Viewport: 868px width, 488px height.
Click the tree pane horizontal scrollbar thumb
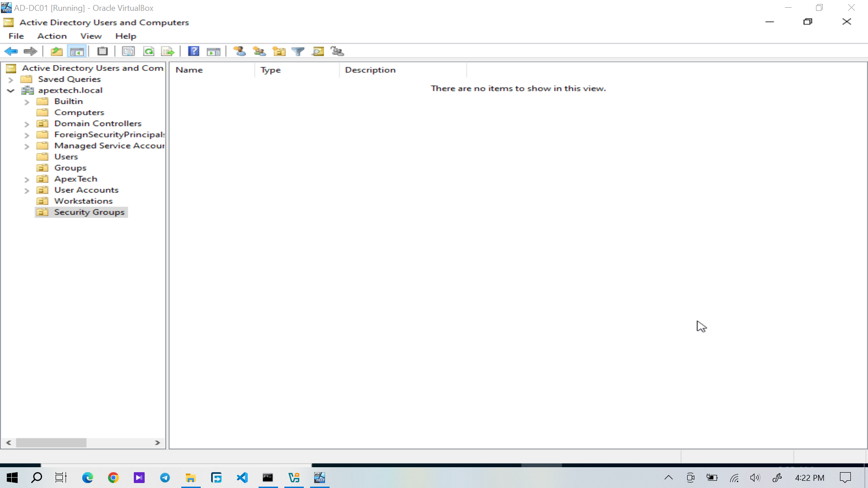point(51,443)
